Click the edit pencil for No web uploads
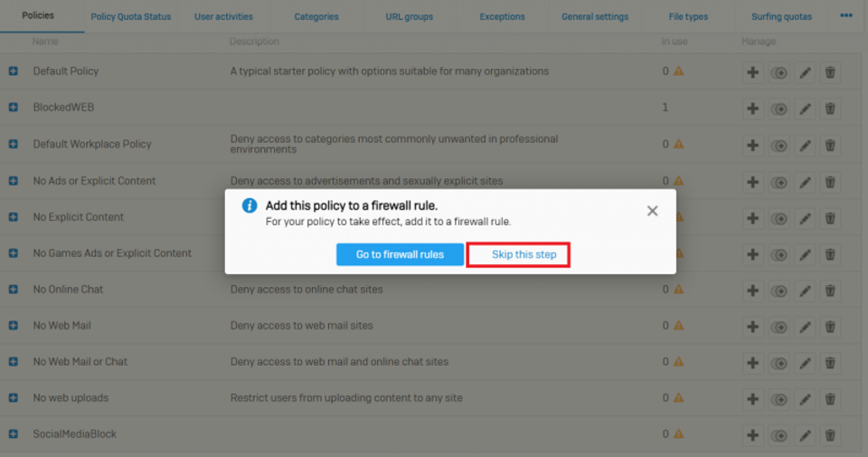The width and height of the screenshot is (868, 457). (804, 398)
